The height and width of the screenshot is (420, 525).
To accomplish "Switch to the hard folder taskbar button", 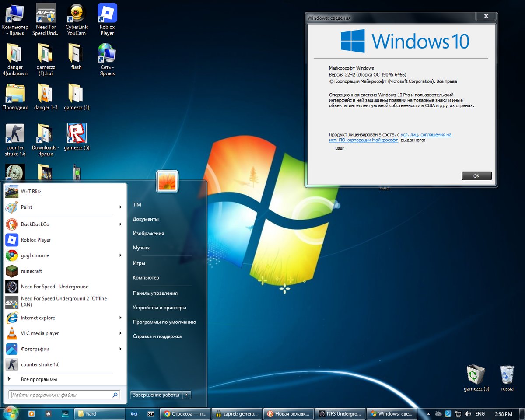I will 100,413.
